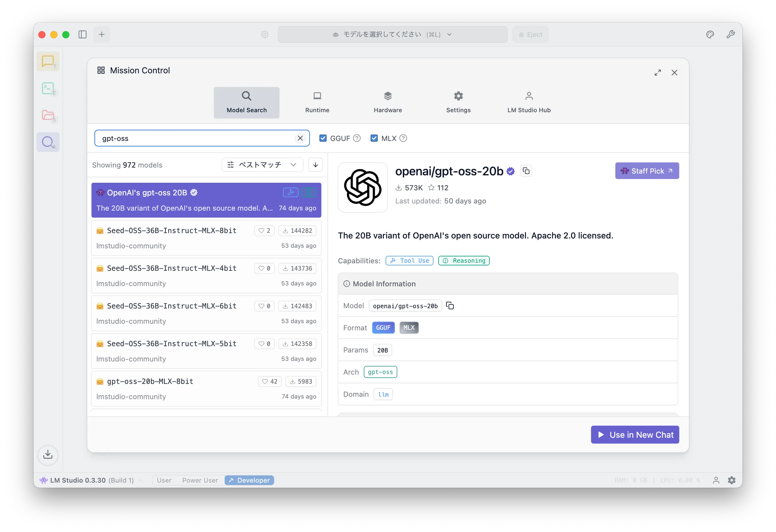Screen dimensions: 776x532
Task: Open the model selector dropdown
Action: coord(392,34)
